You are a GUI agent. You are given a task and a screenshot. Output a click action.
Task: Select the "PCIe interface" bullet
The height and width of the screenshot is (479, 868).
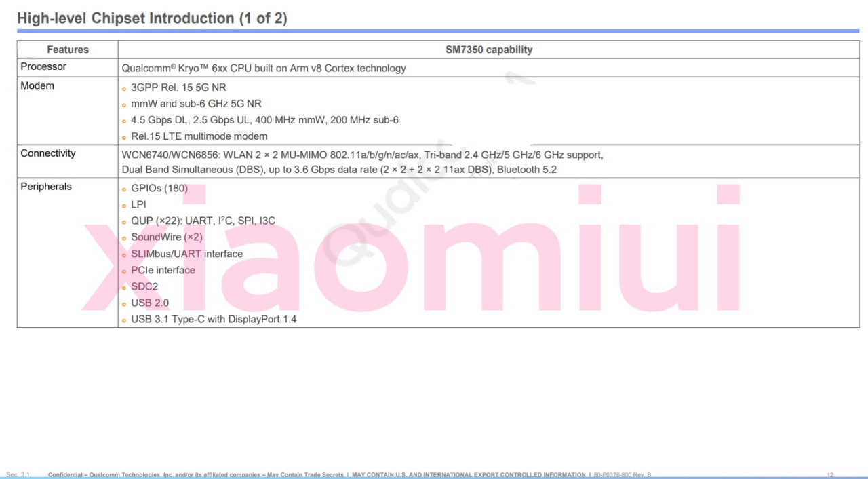[x=163, y=270]
